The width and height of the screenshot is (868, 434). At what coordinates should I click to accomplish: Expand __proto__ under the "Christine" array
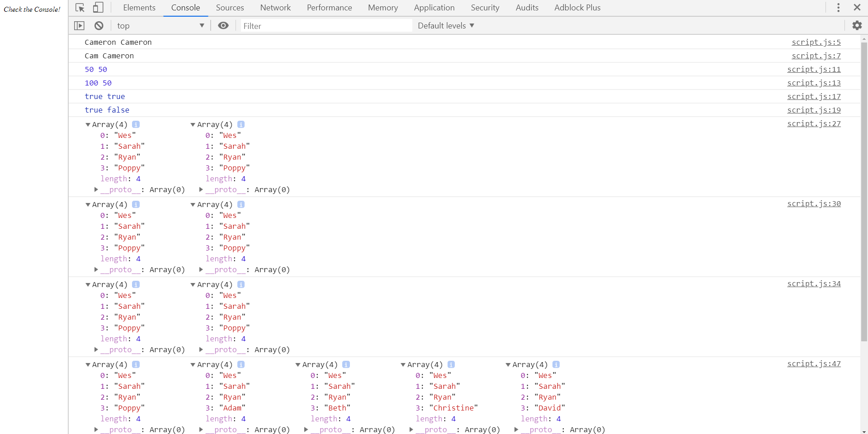(411, 429)
